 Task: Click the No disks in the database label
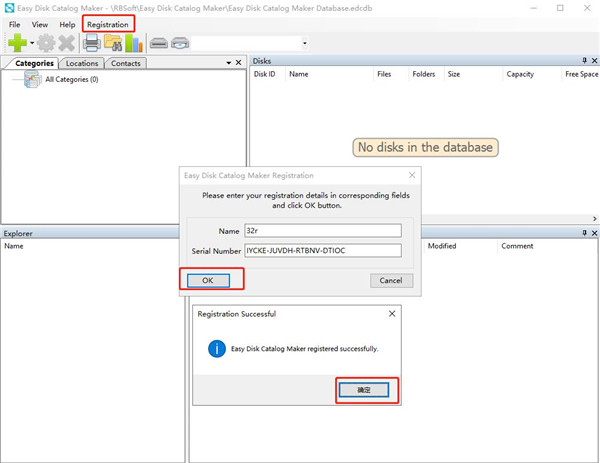click(x=426, y=147)
